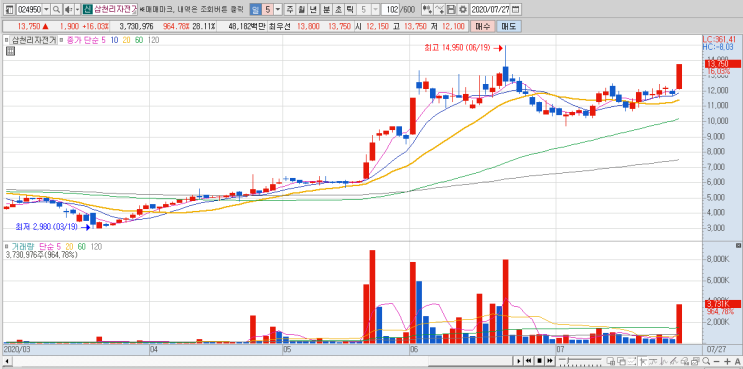This screenshot has height=369, width=743.
Task: Click the 매도 sell button
Action: click(x=508, y=26)
